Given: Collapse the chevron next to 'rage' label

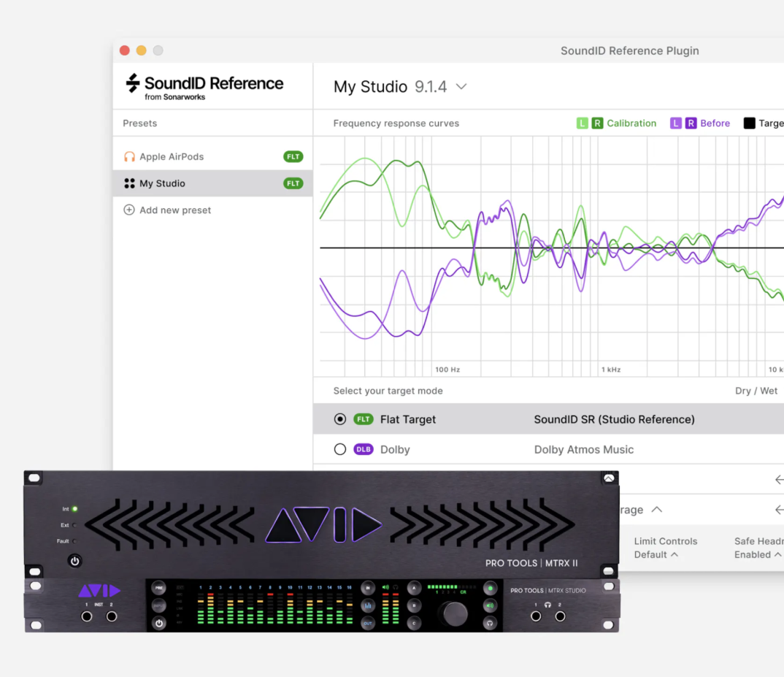Looking at the screenshot, I should 657,509.
